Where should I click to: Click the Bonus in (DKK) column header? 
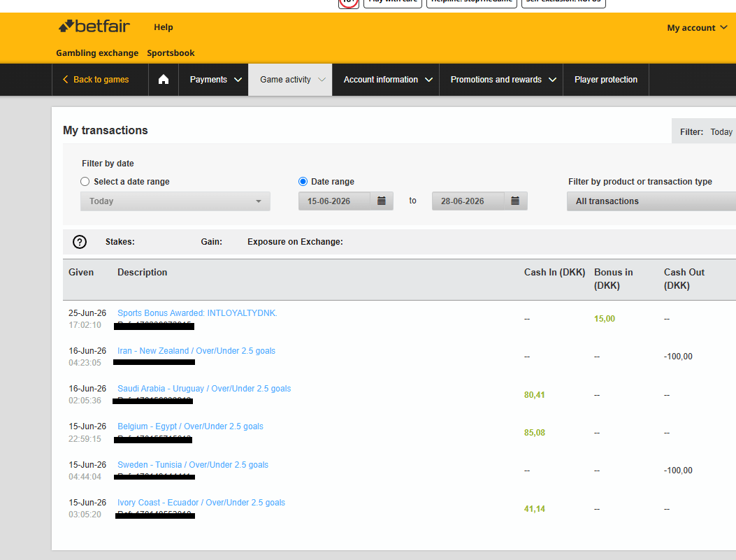click(613, 279)
